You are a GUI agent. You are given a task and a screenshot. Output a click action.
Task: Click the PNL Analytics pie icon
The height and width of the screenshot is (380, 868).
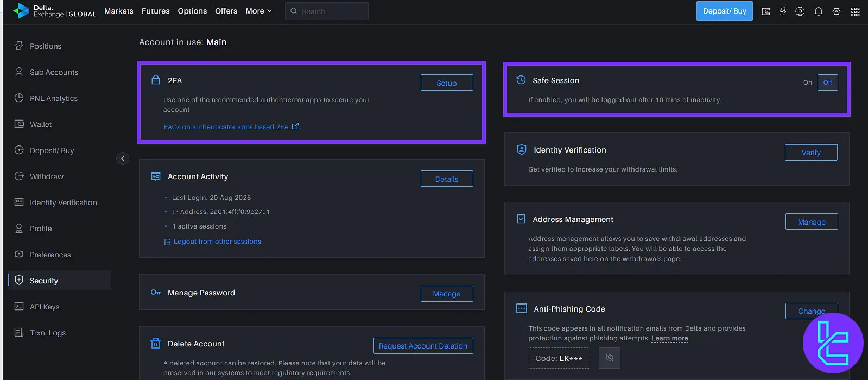click(19, 98)
